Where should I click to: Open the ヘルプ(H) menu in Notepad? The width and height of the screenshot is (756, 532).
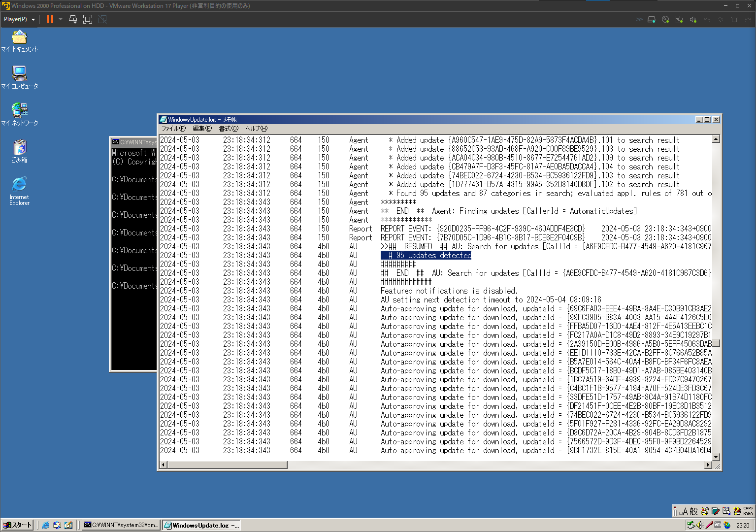click(256, 129)
